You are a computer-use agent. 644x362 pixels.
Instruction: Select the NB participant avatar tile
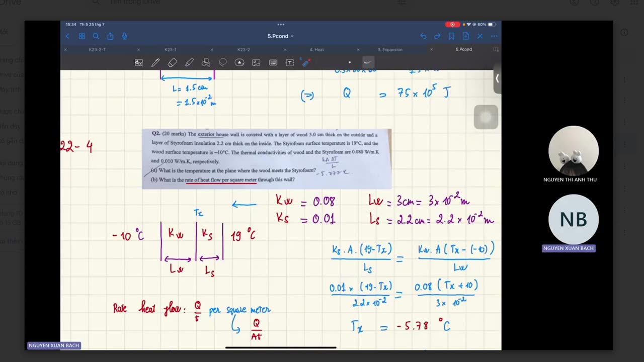click(573, 219)
